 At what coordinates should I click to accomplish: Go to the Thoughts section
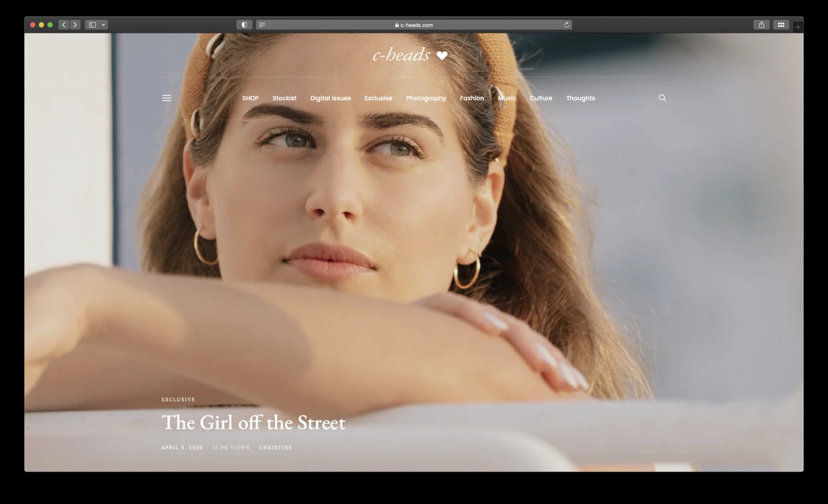(581, 98)
